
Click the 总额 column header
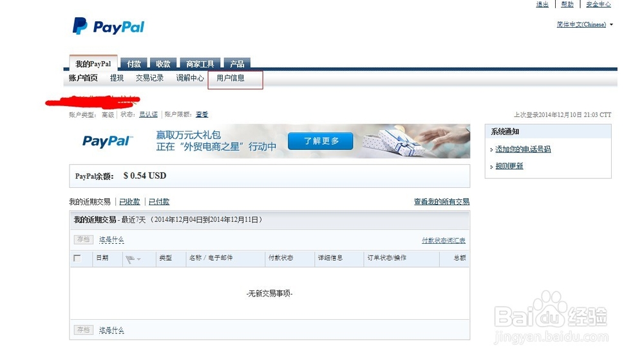click(x=460, y=257)
